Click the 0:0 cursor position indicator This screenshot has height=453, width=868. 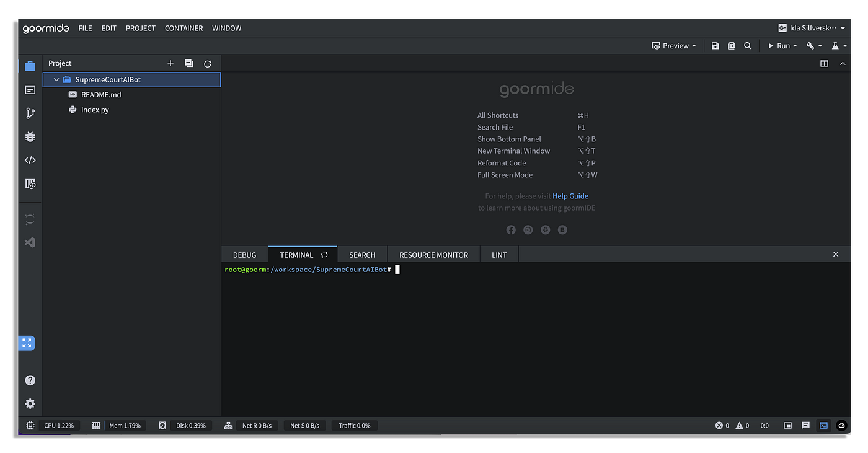pyautogui.click(x=764, y=426)
